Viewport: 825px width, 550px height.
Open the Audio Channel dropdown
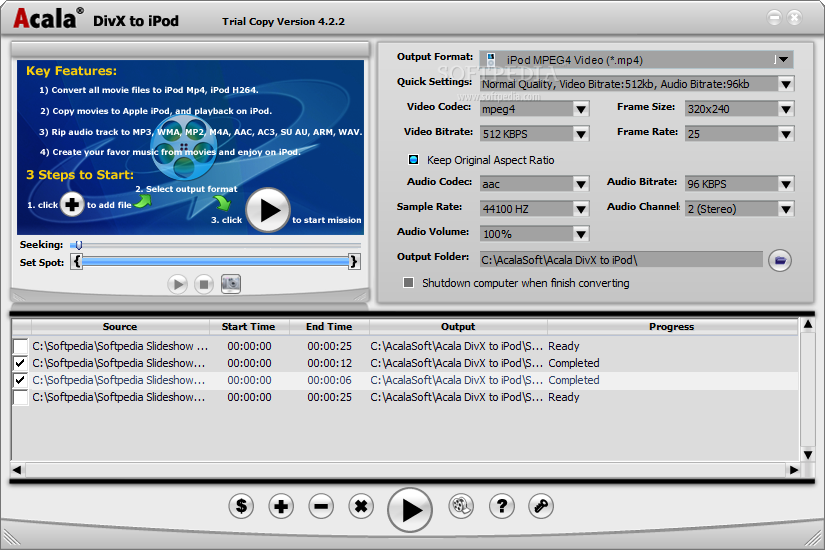pyautogui.click(x=786, y=209)
